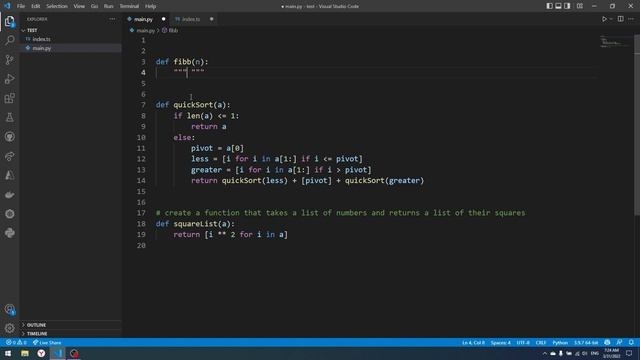Viewport: 640px width, 360px height.
Task: Click the minimap code overview
Action: (616, 42)
